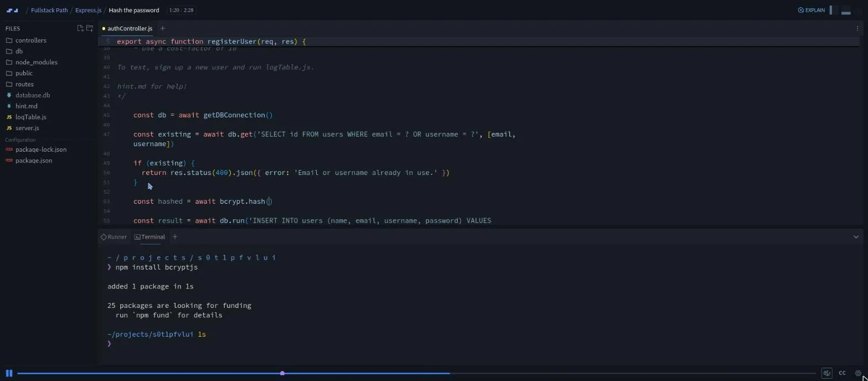The height and width of the screenshot is (381, 868).
Task: Add a new terminal tab with plus
Action: [174, 237]
